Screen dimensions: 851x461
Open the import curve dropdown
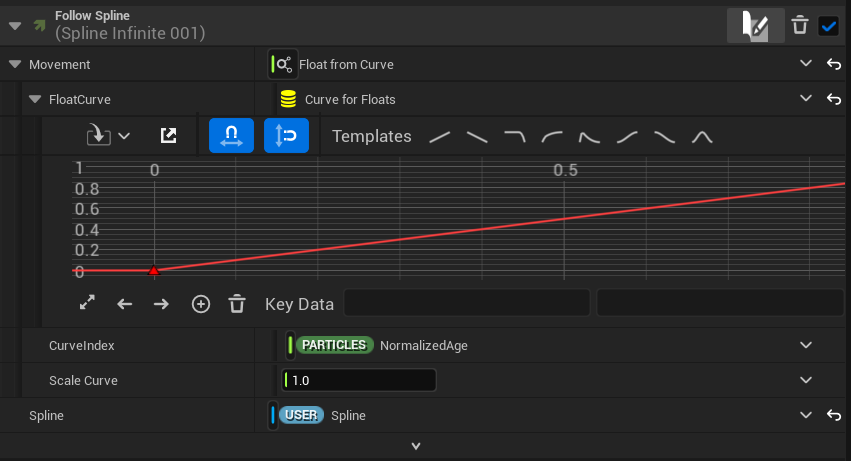pos(110,136)
